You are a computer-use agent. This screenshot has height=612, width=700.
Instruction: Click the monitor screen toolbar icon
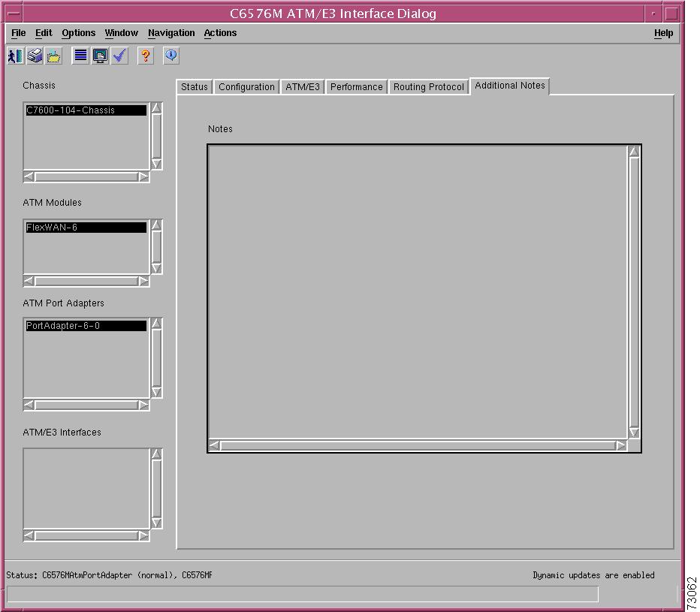pyautogui.click(x=100, y=56)
